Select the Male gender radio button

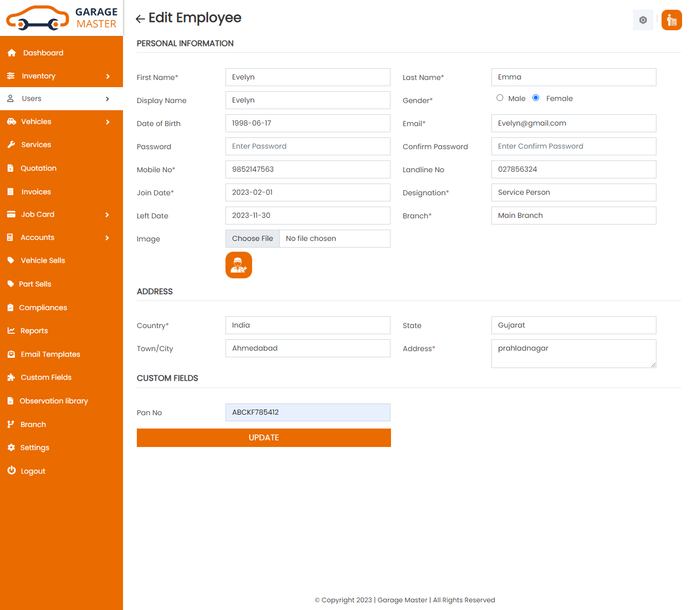[500, 98]
